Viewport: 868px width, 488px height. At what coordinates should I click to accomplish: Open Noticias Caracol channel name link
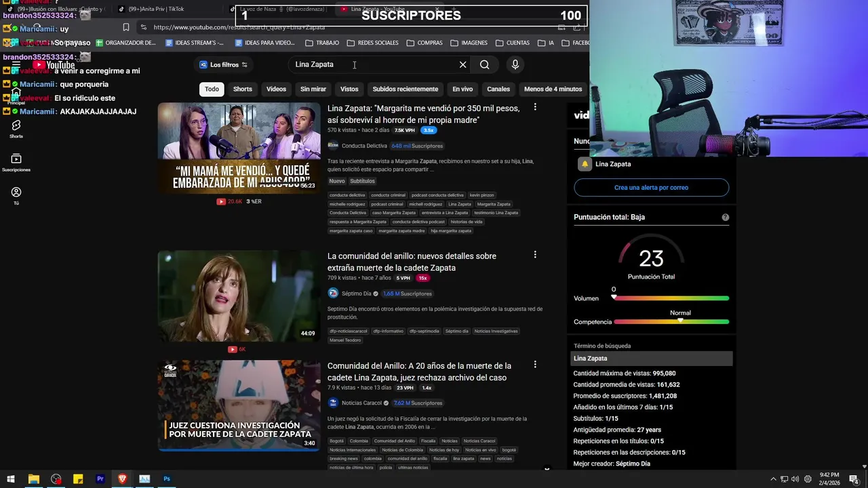pyautogui.click(x=361, y=403)
